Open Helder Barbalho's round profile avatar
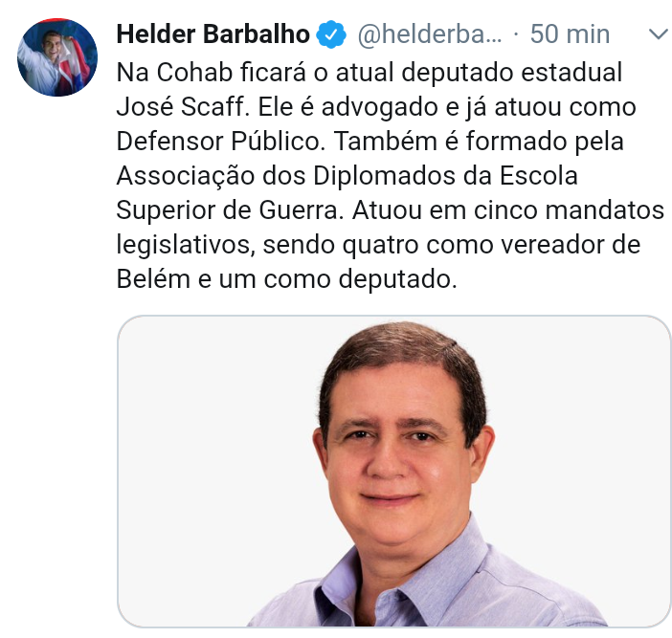The height and width of the screenshot is (638, 672). pos(57,57)
